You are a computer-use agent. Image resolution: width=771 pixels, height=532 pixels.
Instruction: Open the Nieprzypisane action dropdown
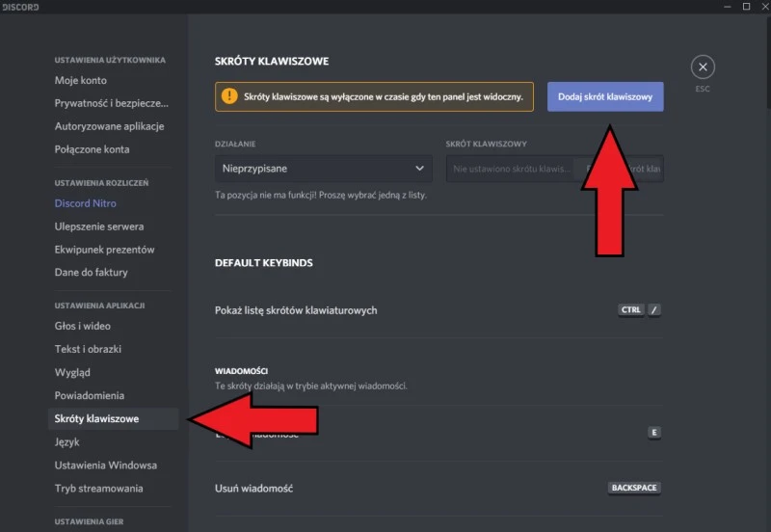[x=324, y=168]
